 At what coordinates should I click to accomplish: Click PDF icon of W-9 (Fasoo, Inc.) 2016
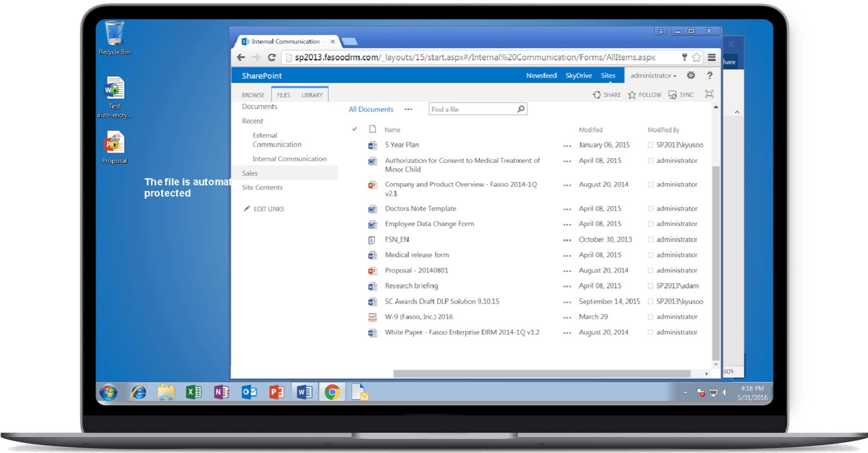(x=373, y=317)
